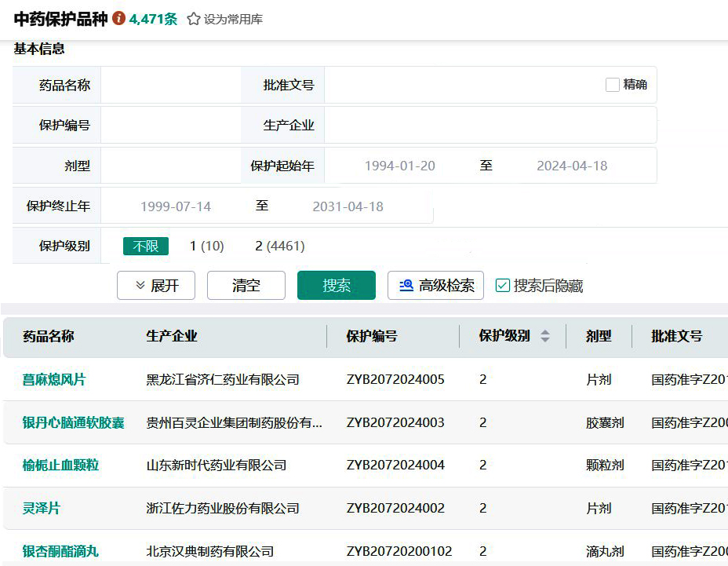Viewport: 728px width, 566px height.
Task: Click the sort arrows on 保护级别 column
Action: click(x=545, y=336)
